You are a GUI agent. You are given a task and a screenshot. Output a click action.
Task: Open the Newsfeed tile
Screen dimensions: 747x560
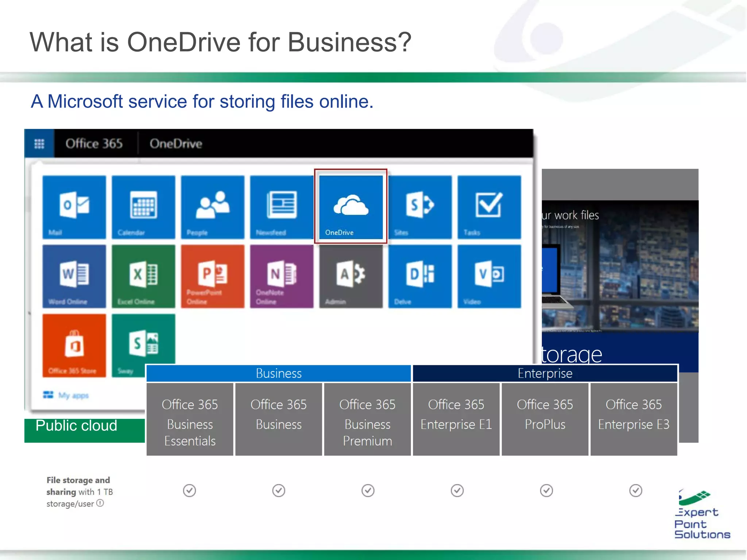[282, 207]
